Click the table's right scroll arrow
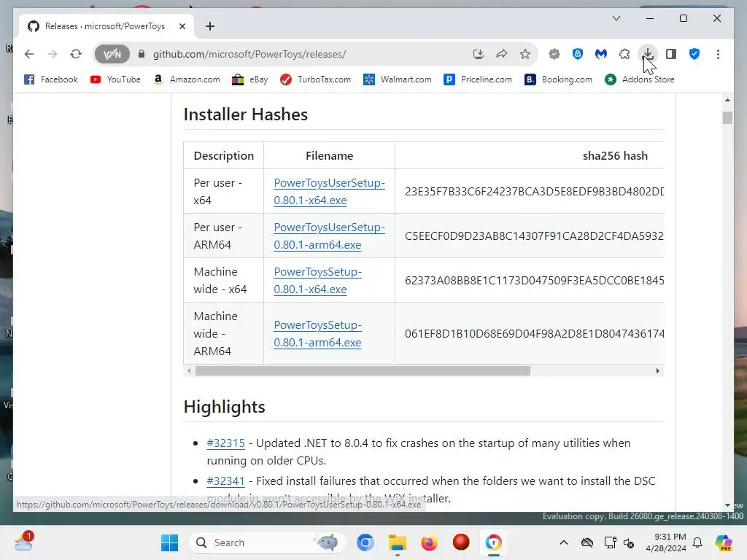This screenshot has width=747, height=560. (658, 371)
